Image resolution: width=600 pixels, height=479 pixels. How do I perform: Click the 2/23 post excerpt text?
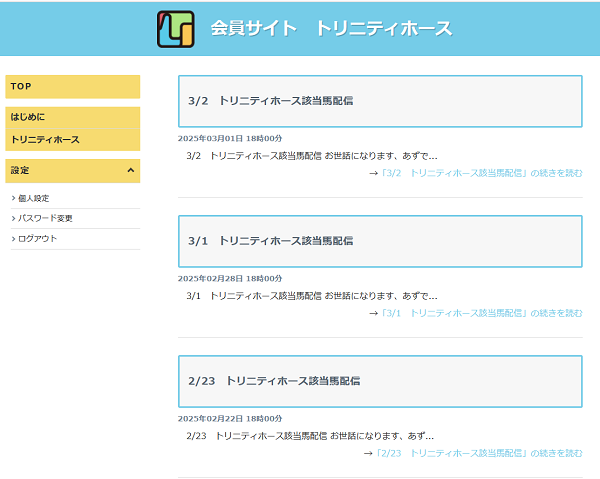click(x=310, y=436)
